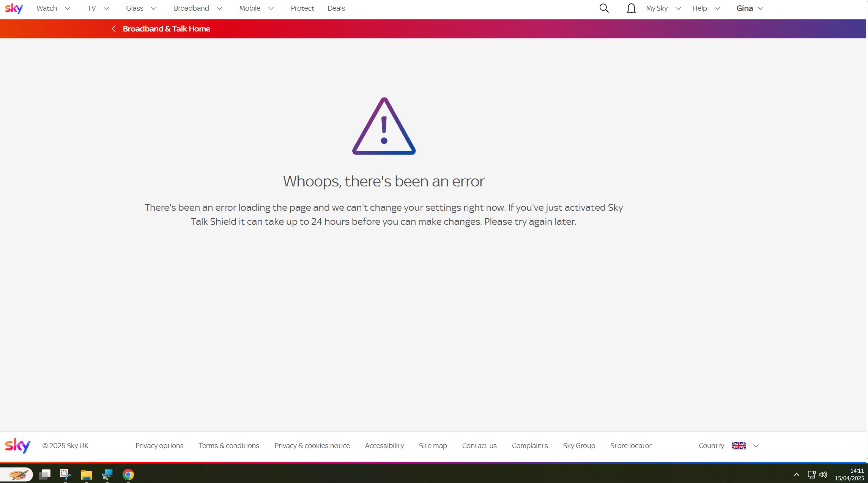Screen dimensions: 868x483
Task: Go to the Deals menu item
Action: tap(336, 8)
